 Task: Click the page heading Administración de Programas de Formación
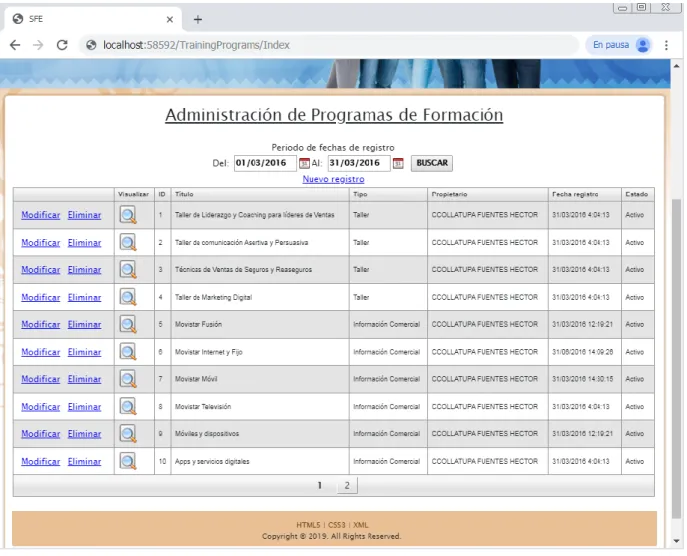(334, 115)
